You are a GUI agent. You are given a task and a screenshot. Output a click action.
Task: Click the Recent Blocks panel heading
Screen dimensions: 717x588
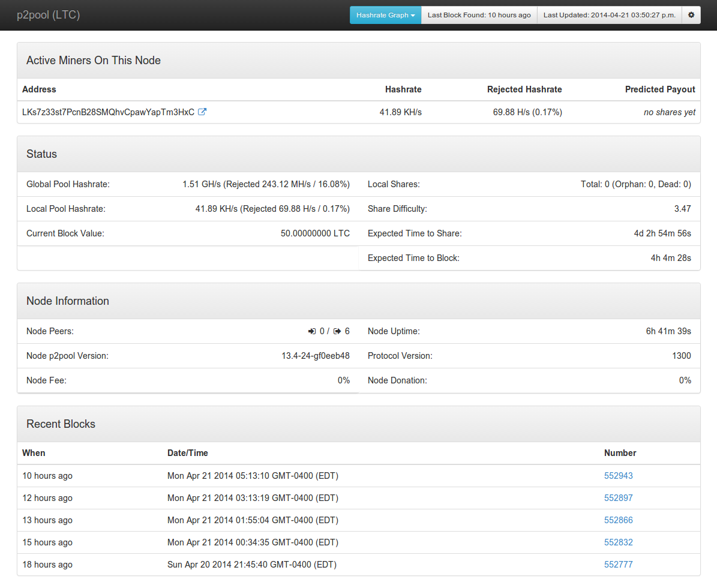(x=61, y=424)
